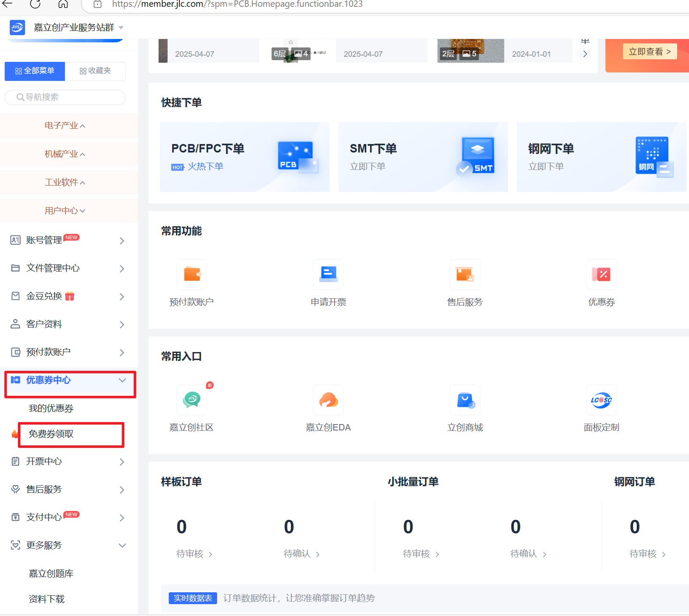Click the gift icon beside 金豆兑换
Image resolution: width=689 pixels, height=616 pixels.
click(70, 296)
